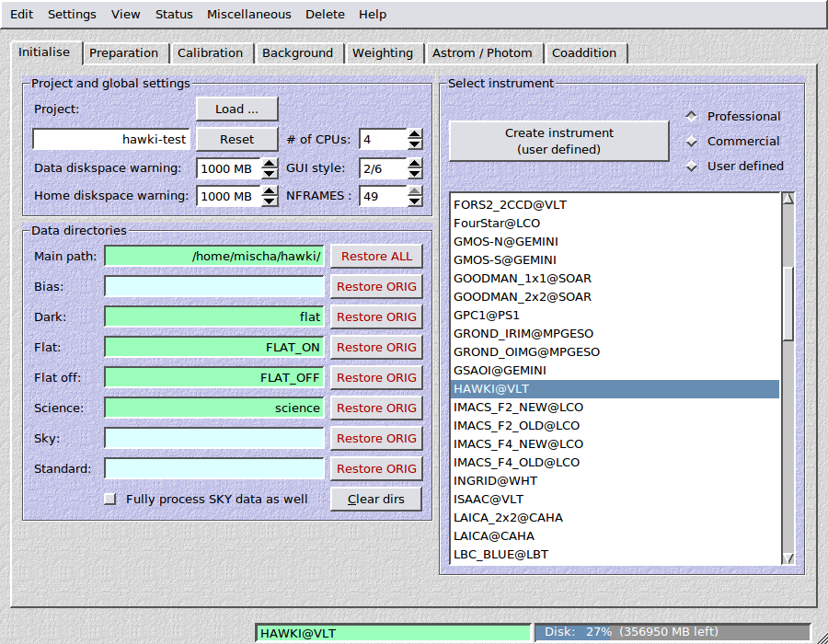Increase Data diskspace warning value
Screen dimensions: 828x644
tap(270, 163)
